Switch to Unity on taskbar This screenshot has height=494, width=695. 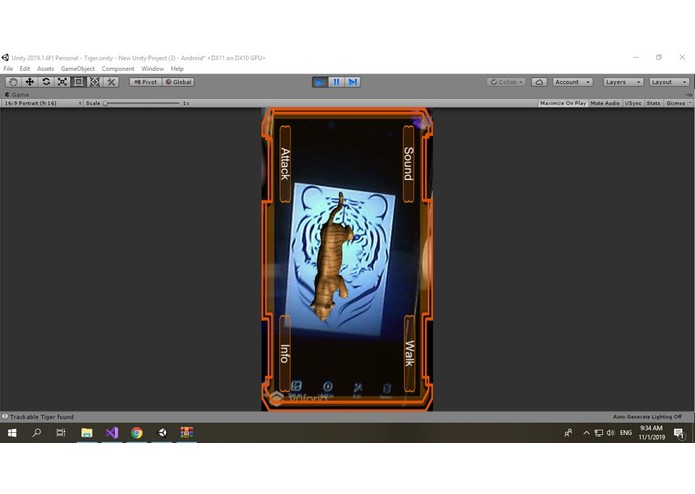point(162,433)
